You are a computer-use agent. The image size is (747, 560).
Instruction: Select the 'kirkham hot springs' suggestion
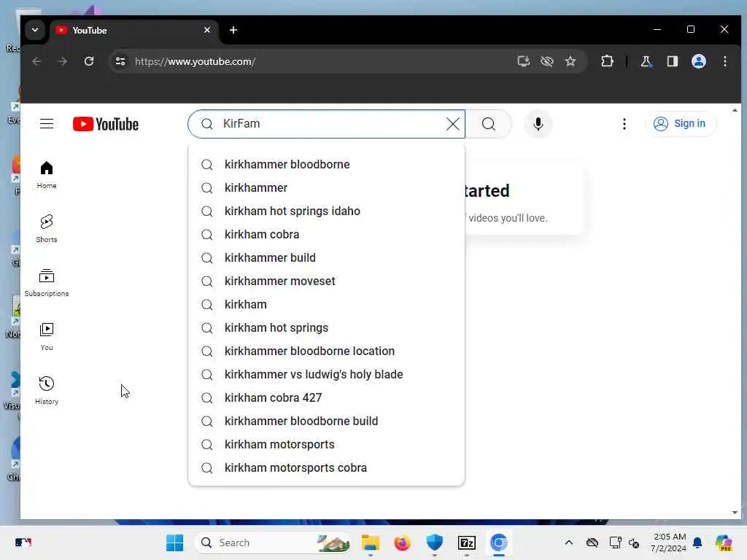coord(326,327)
